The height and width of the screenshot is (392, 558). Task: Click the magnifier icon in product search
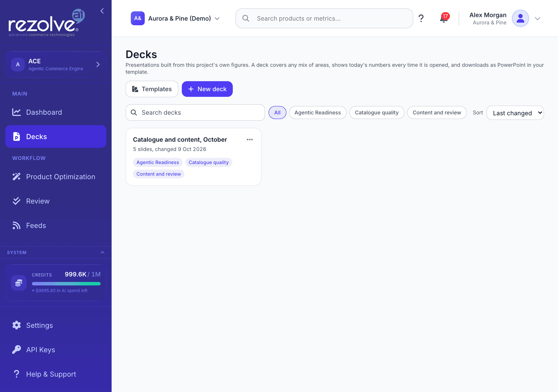[246, 18]
